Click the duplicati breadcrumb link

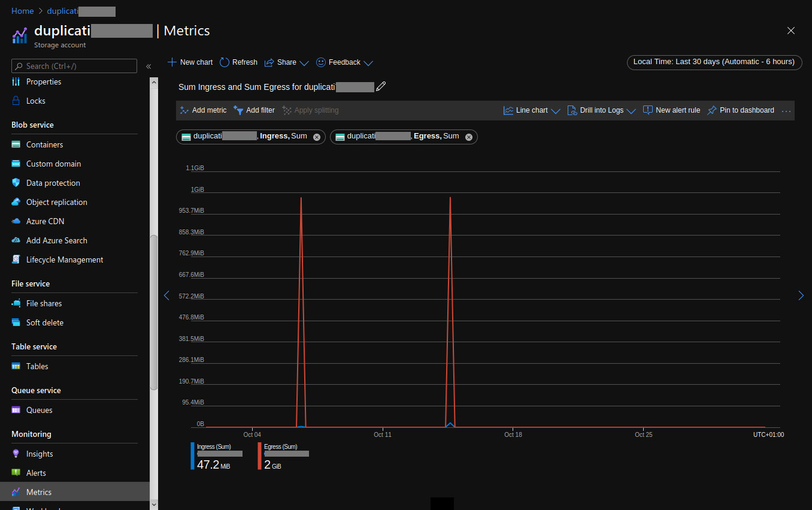(x=81, y=11)
